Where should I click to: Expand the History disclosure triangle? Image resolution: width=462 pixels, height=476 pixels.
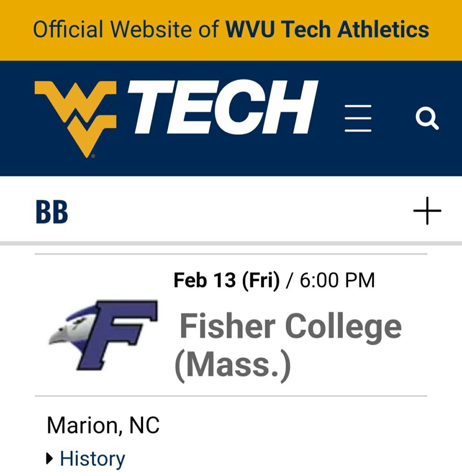coord(50,459)
